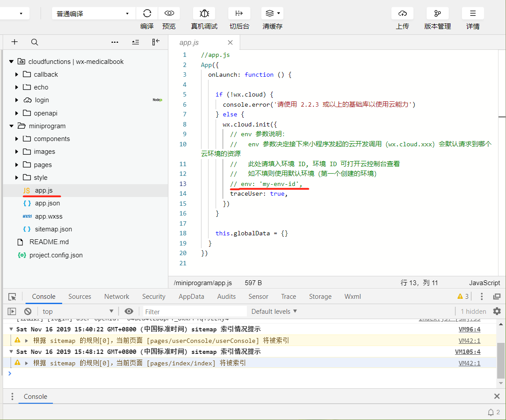Open the VM105:4 source link
Image resolution: width=506 pixels, height=420 pixels.
[x=468, y=352]
